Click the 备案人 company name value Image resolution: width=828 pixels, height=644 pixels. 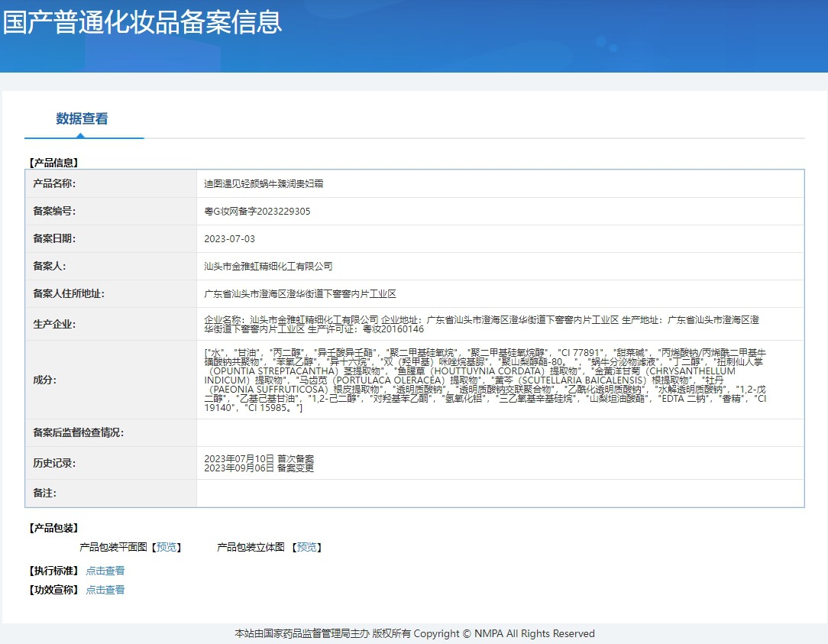(268, 267)
